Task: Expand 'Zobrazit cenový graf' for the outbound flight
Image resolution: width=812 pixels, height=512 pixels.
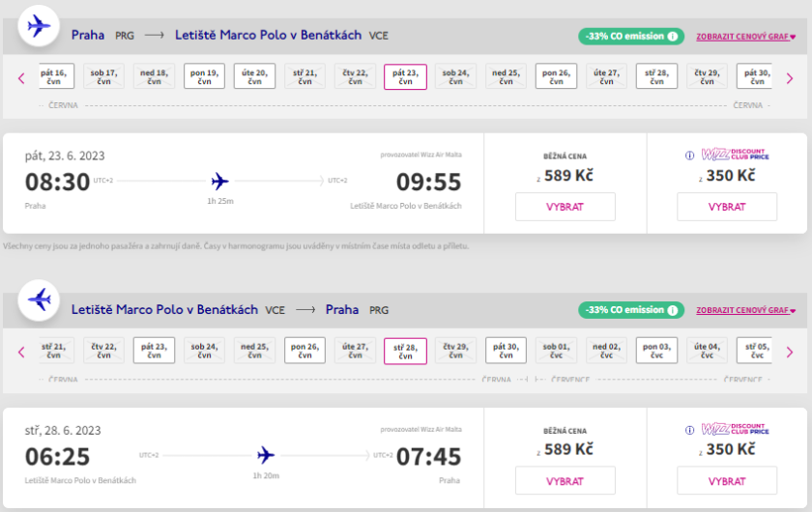Action: coord(745,38)
